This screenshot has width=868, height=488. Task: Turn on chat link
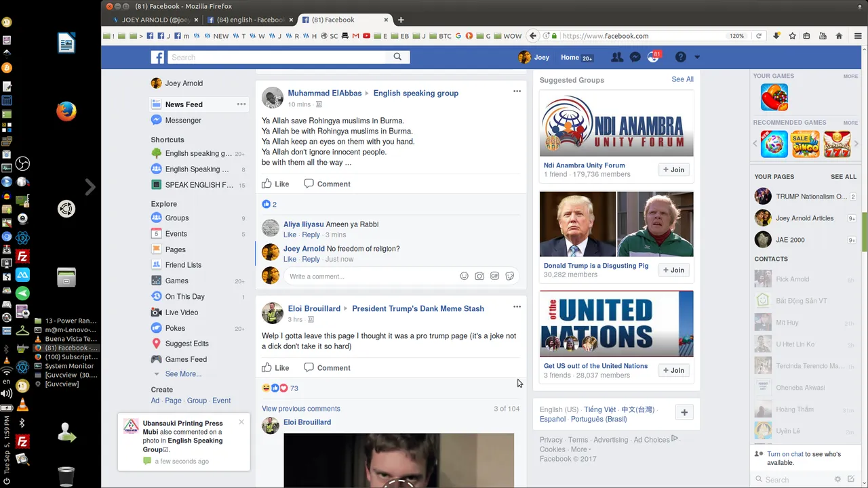(785, 454)
